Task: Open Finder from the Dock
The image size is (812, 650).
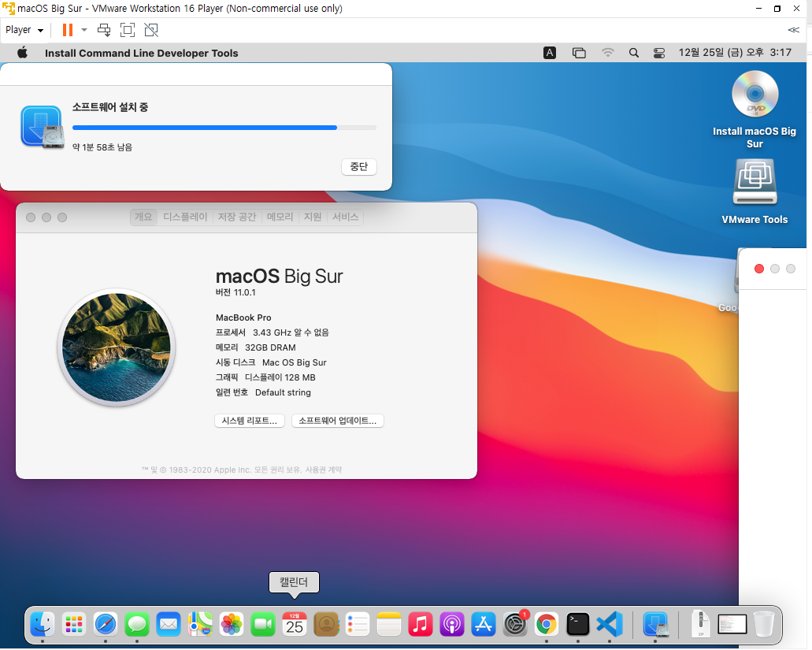Action: [x=43, y=624]
